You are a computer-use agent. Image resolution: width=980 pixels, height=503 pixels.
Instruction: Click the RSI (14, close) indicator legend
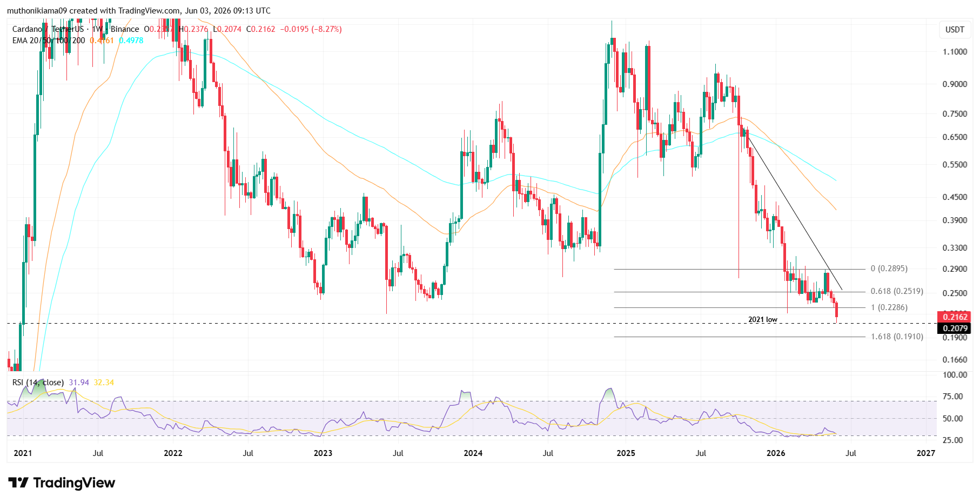(38, 383)
